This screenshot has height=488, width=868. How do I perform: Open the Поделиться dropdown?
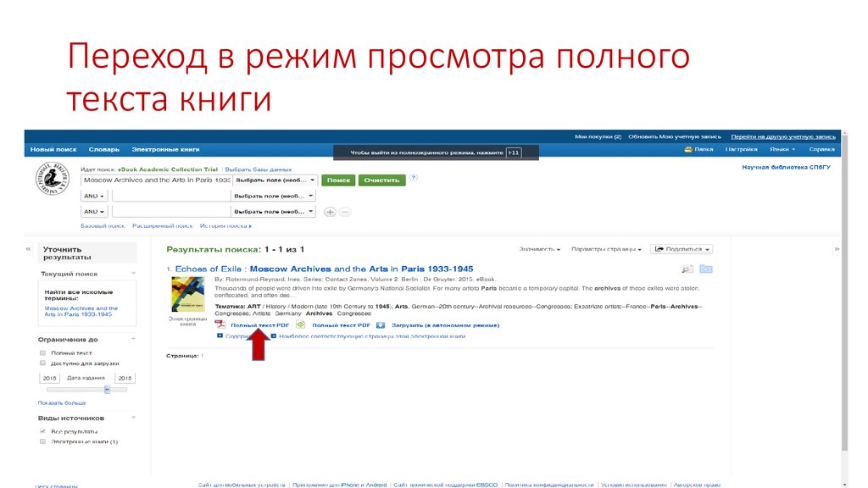pos(682,250)
